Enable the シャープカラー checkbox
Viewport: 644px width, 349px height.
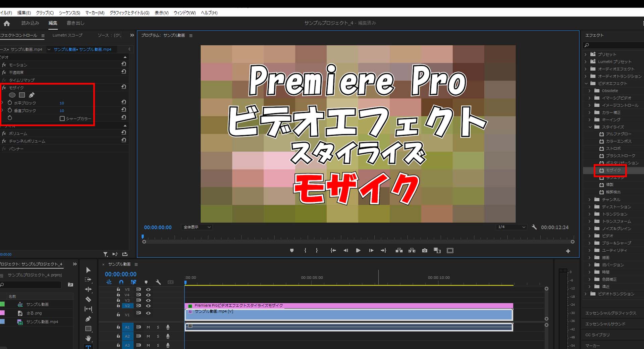click(x=62, y=118)
